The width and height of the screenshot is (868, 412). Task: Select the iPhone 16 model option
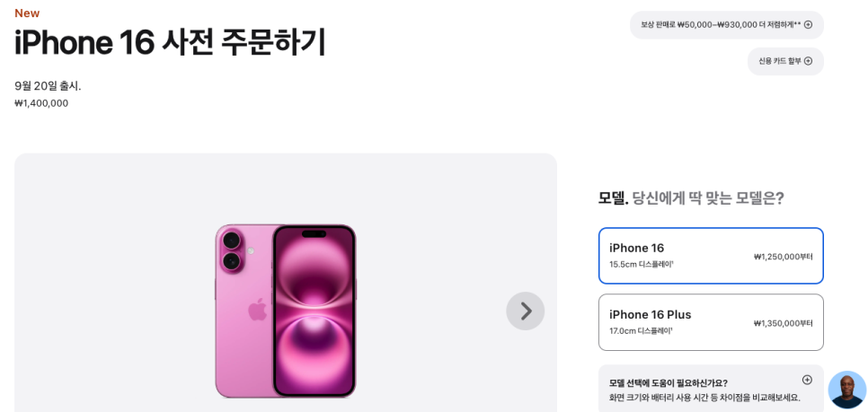point(711,256)
